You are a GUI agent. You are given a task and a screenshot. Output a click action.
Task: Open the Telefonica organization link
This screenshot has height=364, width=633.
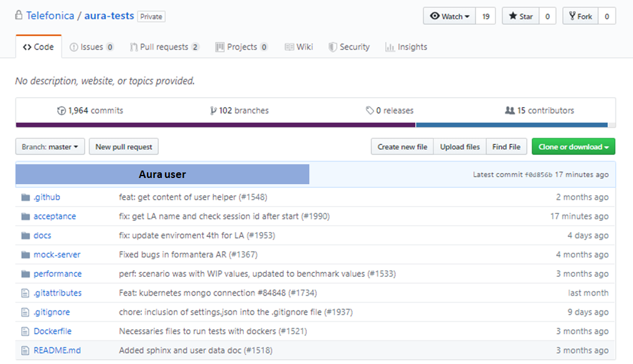pyautogui.click(x=50, y=16)
